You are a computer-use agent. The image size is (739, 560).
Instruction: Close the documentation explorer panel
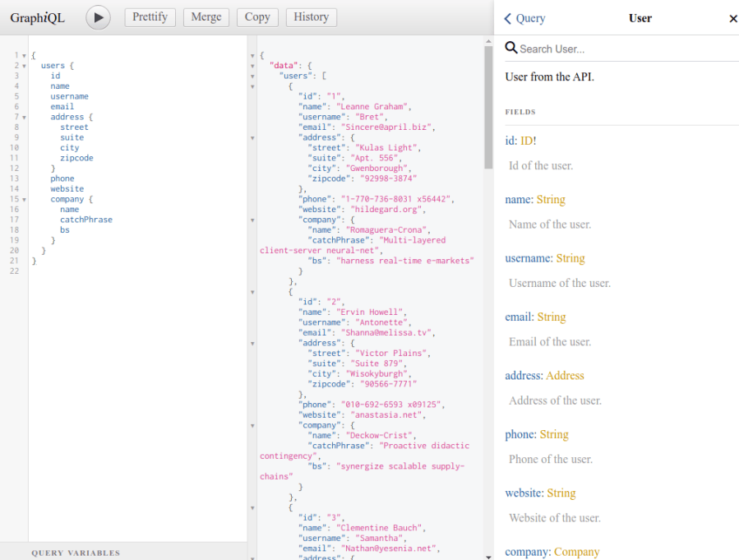click(x=733, y=18)
